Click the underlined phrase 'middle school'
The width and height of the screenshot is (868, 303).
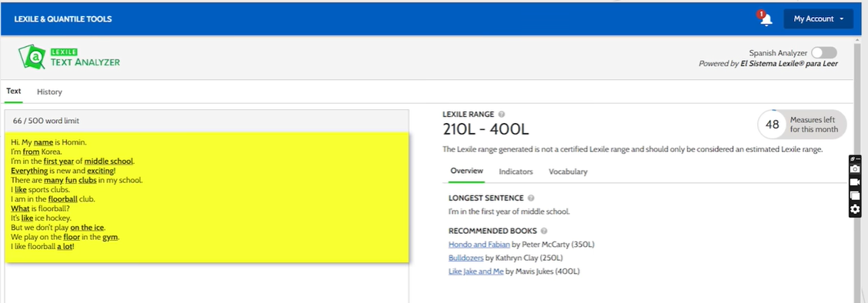coord(108,161)
